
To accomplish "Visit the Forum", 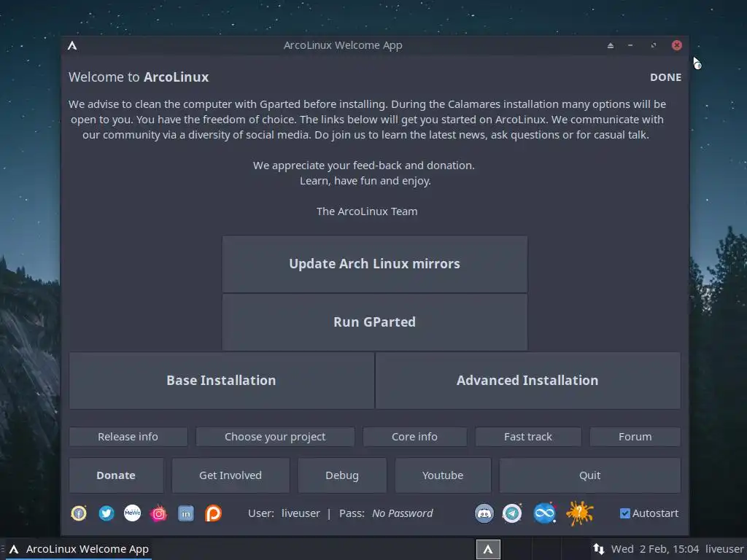I will point(635,437).
